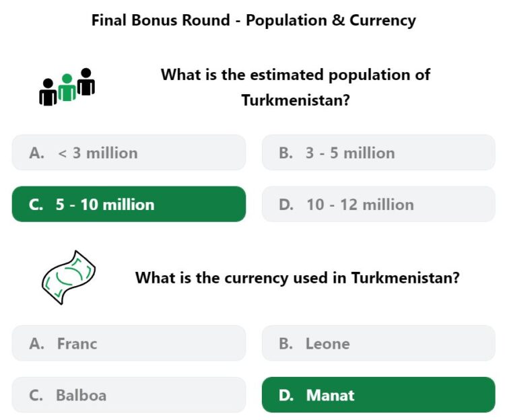Viewport: 505px width, 420px height.
Task: Click the 'D.' letter on Manat option
Action: [x=286, y=395]
